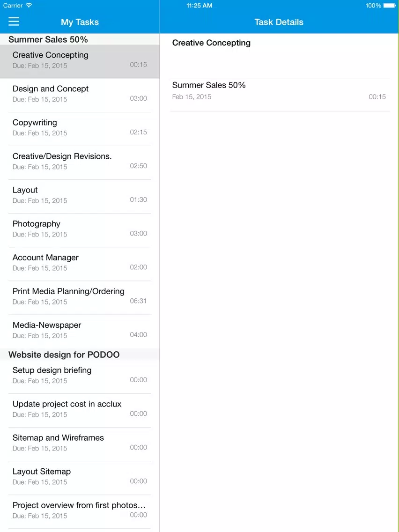This screenshot has width=399, height=532.
Task: Tap the My Tasks title
Action: pos(80,22)
